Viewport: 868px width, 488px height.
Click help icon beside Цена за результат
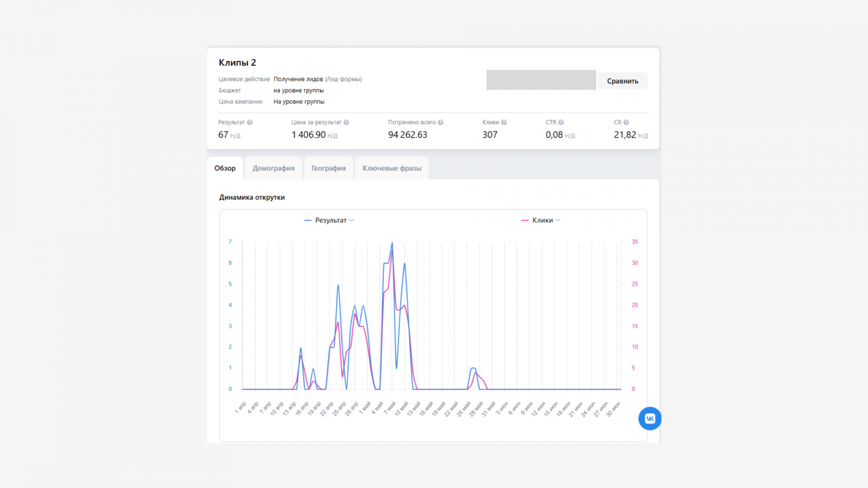coord(346,123)
